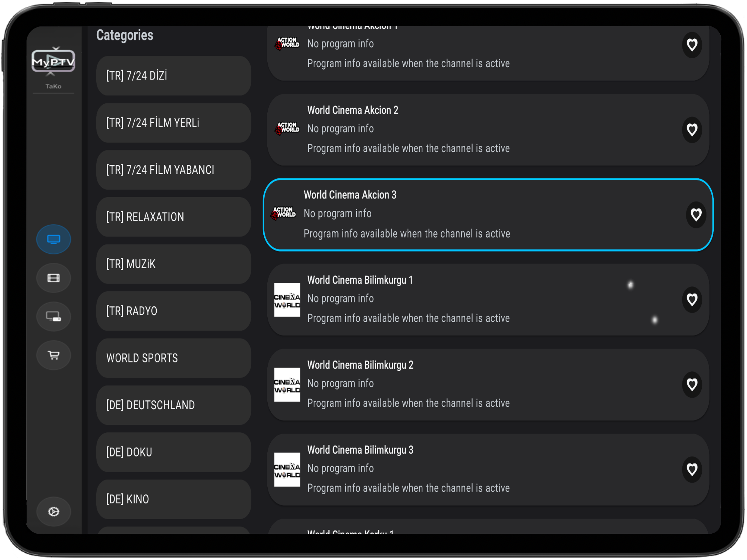Image resolution: width=747 pixels, height=560 pixels.
Task: Click Cinema World logo of Bilimkurgu 2
Action: (x=287, y=385)
